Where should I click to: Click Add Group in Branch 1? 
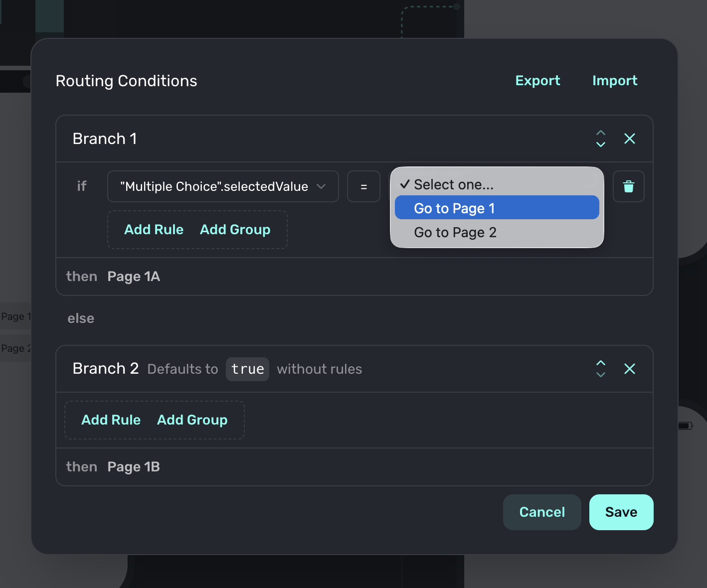[235, 230]
